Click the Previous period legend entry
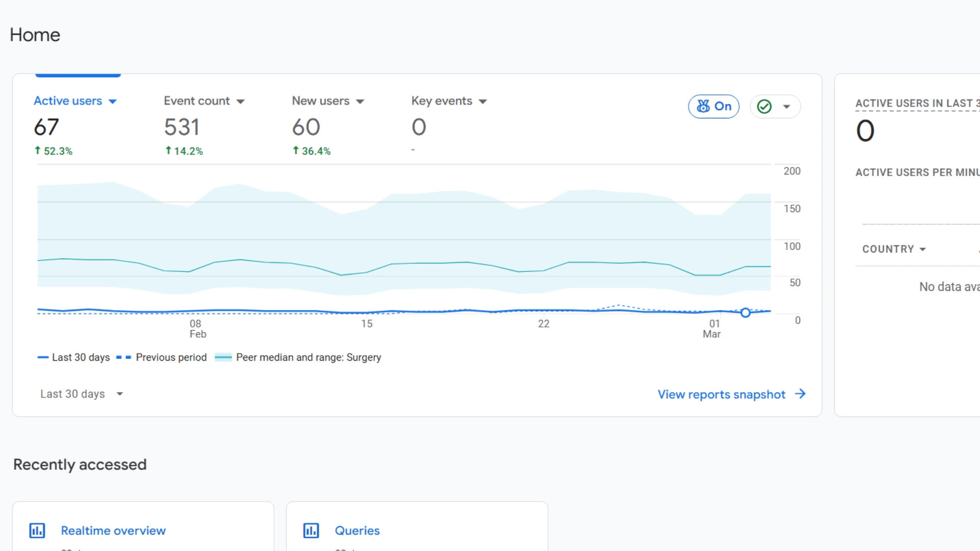 (161, 357)
